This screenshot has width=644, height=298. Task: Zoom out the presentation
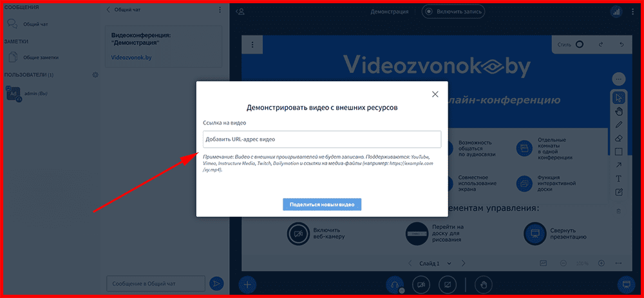click(563, 263)
